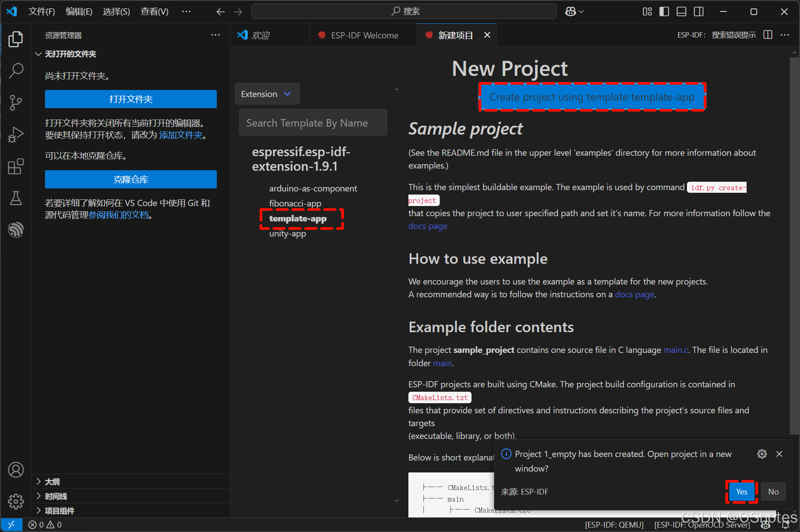The width and height of the screenshot is (800, 532).
Task: Open the 文件(F) menu
Action: (42, 11)
